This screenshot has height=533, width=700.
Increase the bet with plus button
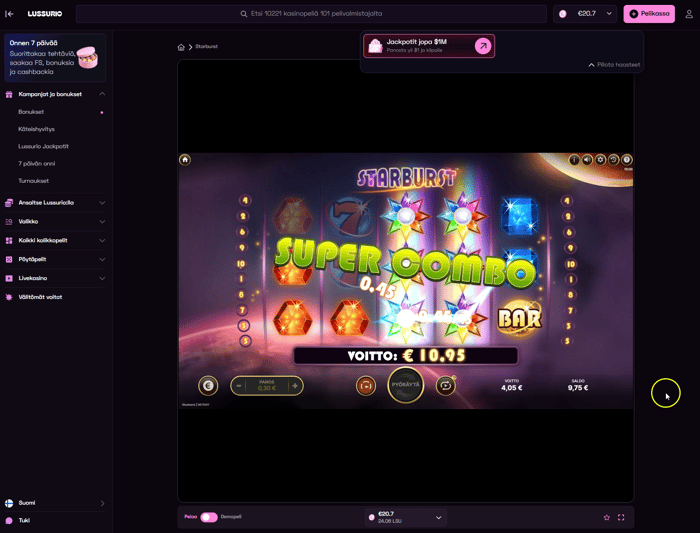click(295, 386)
